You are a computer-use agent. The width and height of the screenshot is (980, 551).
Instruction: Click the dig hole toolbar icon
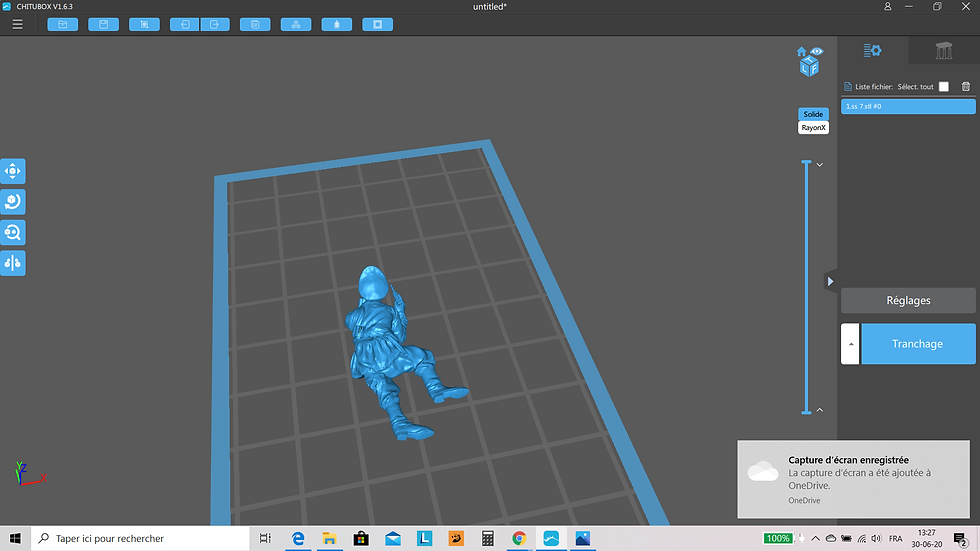coord(378,24)
